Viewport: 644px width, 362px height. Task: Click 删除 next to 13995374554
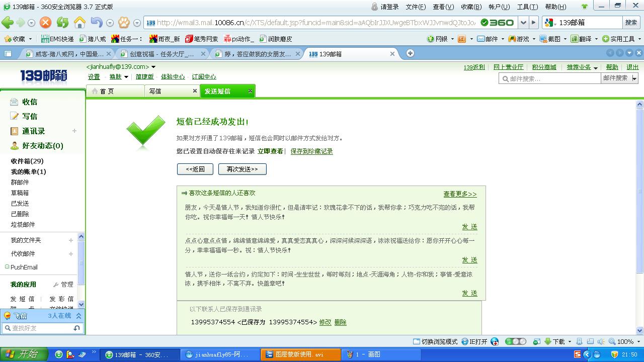pos(340,322)
